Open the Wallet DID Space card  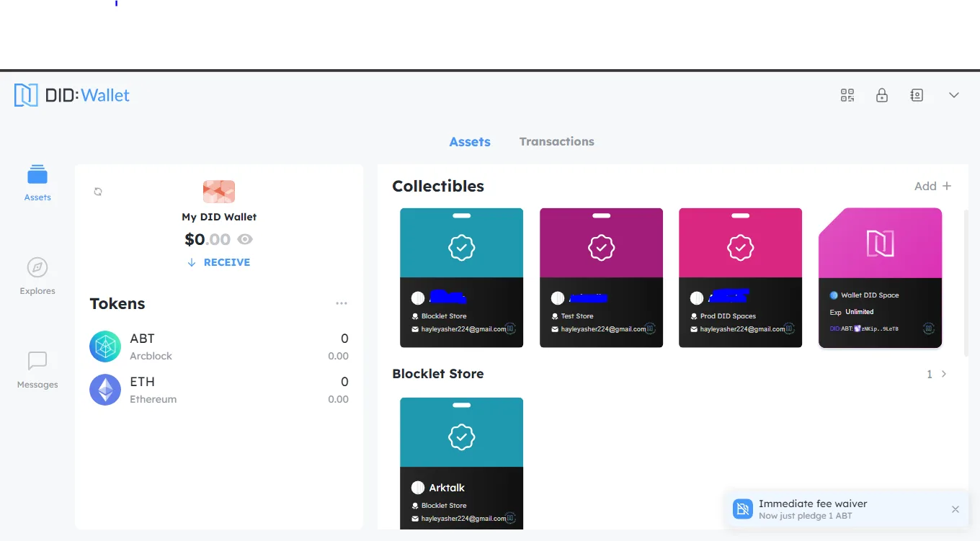tap(881, 278)
